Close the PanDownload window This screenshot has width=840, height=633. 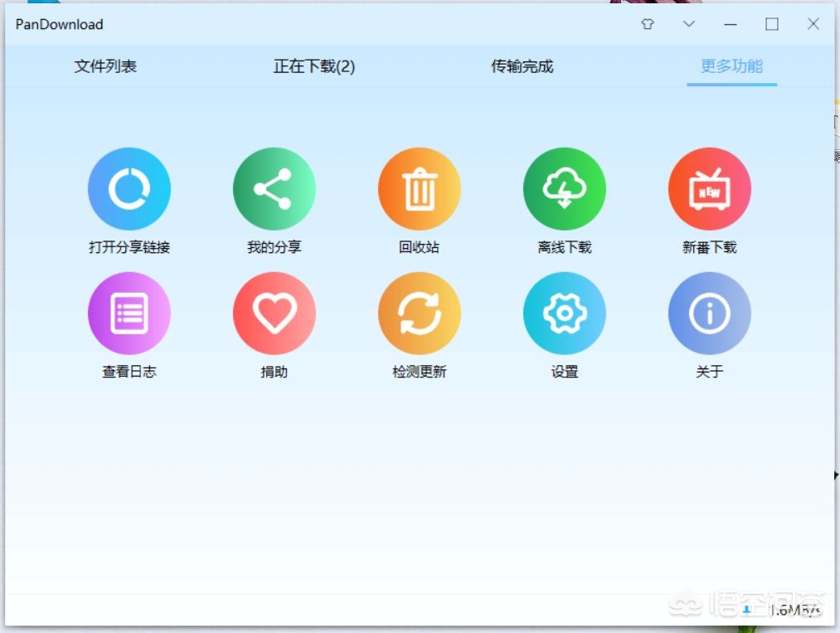tap(813, 24)
